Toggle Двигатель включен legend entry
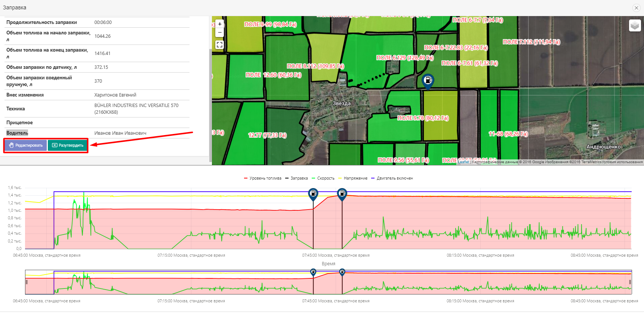This screenshot has height=336, width=644. coord(392,178)
